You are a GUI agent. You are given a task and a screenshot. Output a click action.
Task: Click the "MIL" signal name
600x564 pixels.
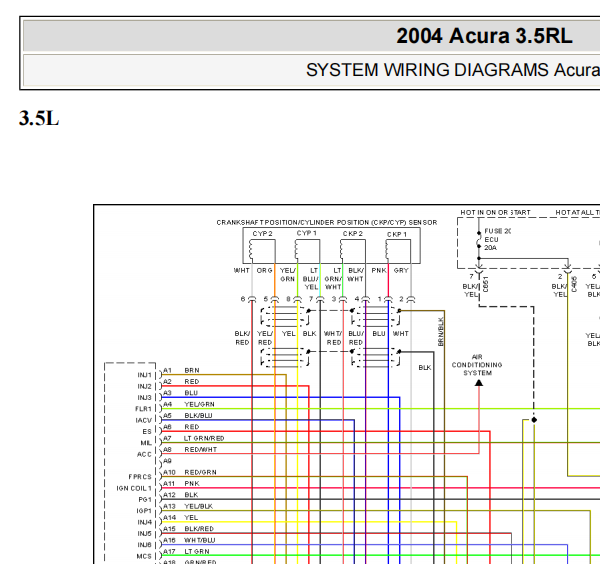[146, 443]
